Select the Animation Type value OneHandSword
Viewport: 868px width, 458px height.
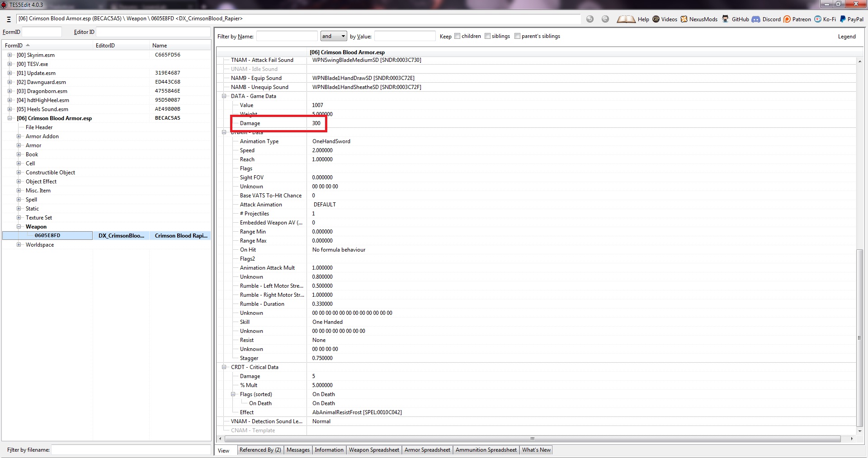point(331,141)
